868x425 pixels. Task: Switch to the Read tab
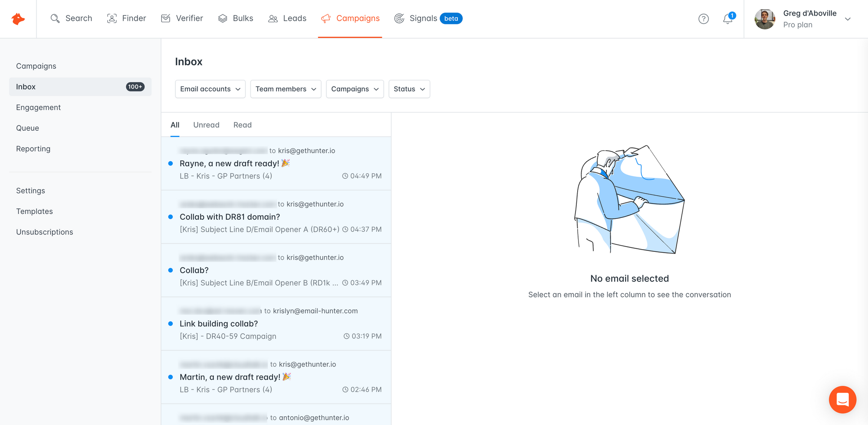click(243, 125)
